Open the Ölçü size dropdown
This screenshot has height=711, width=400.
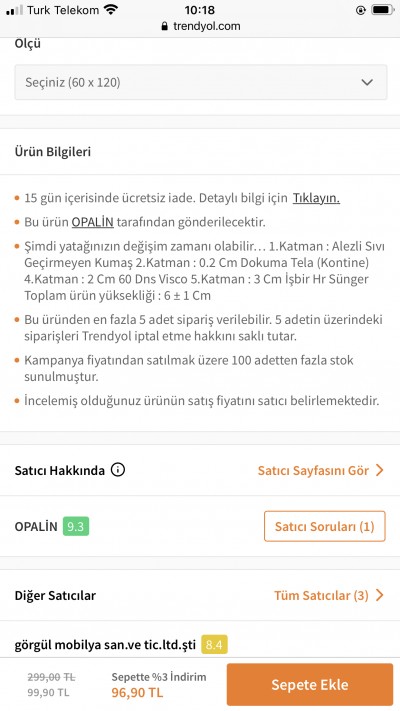(x=200, y=82)
